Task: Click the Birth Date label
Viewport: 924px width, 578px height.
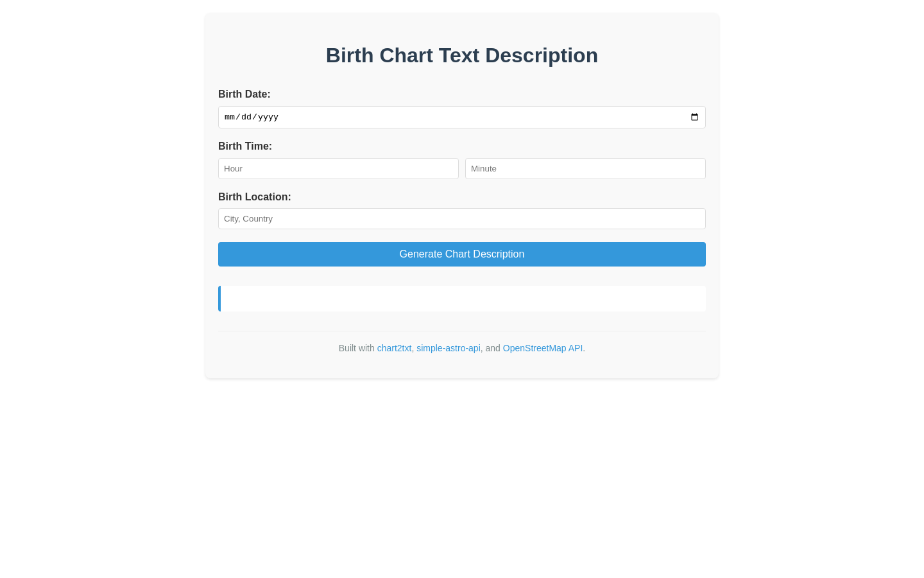Action: click(x=244, y=94)
